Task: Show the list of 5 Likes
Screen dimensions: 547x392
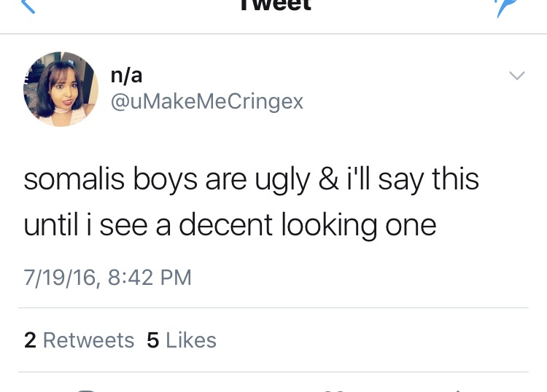Action: click(x=182, y=340)
